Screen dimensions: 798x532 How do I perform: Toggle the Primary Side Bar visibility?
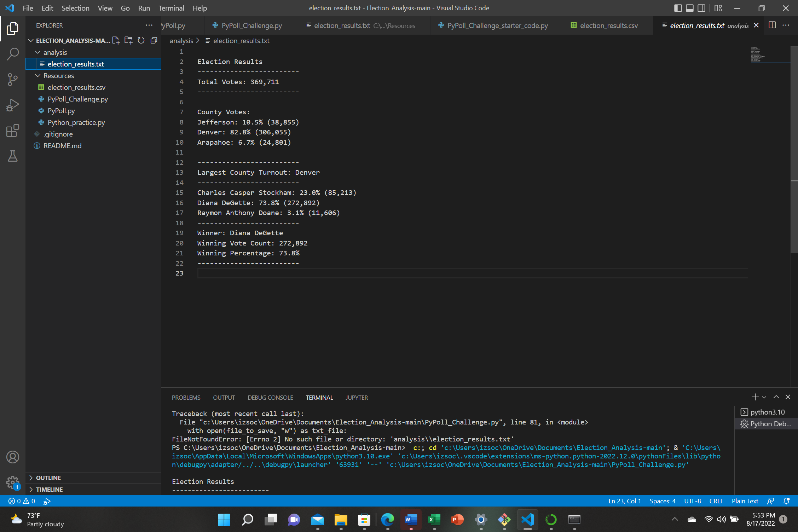(678, 8)
